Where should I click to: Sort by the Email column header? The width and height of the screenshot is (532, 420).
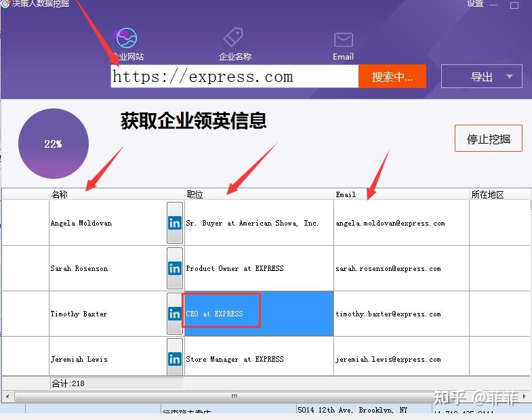pos(402,194)
